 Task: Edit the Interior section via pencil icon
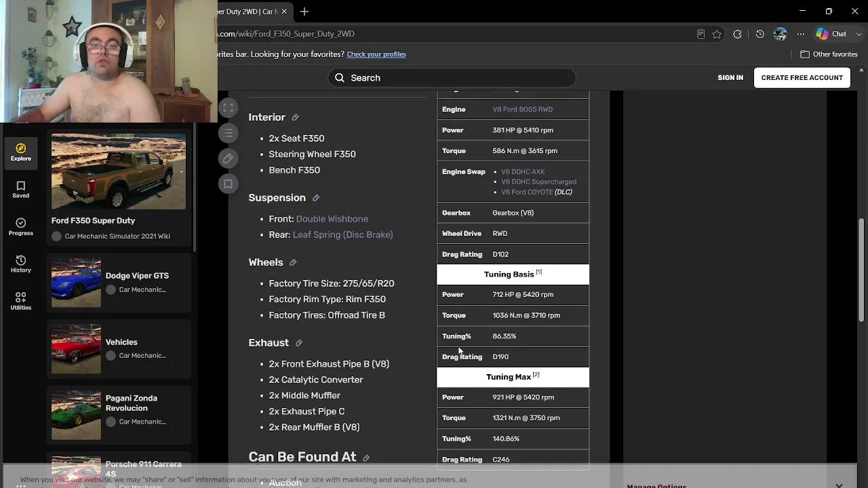pos(295,118)
